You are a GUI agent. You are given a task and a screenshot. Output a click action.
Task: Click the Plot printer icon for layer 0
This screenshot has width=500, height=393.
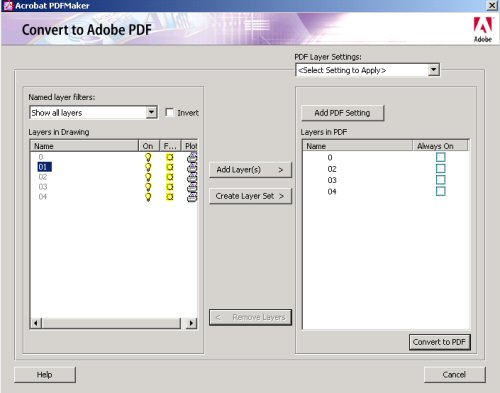click(192, 157)
